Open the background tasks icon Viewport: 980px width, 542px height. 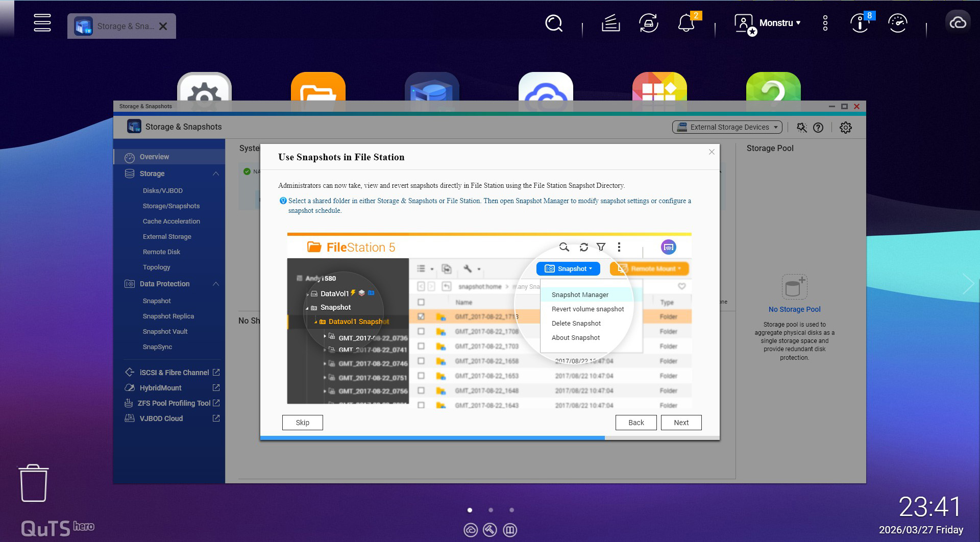pyautogui.click(x=610, y=23)
